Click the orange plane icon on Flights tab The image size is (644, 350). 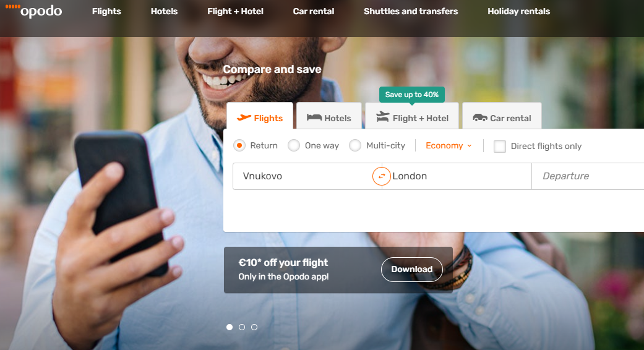pyautogui.click(x=244, y=117)
